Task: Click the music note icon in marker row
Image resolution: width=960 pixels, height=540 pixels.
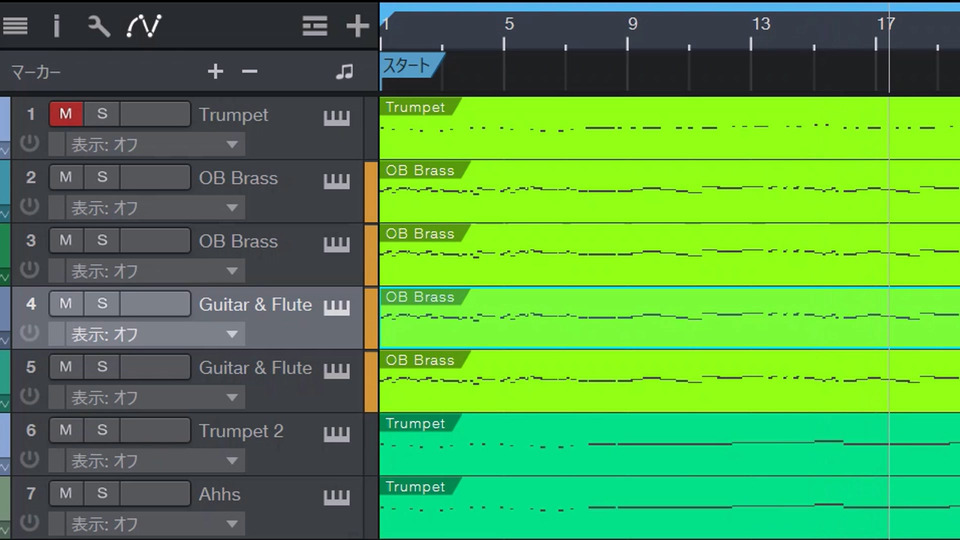Action: pyautogui.click(x=344, y=72)
